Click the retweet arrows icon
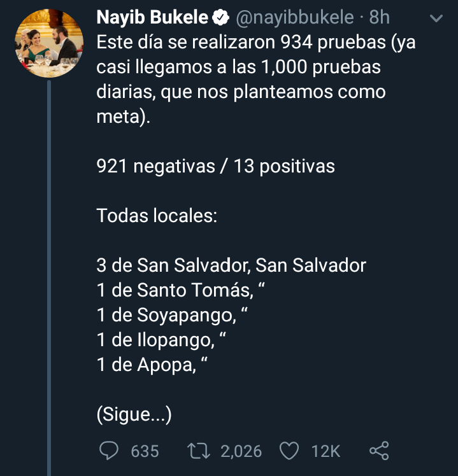The height and width of the screenshot is (476, 458). pos(200,451)
